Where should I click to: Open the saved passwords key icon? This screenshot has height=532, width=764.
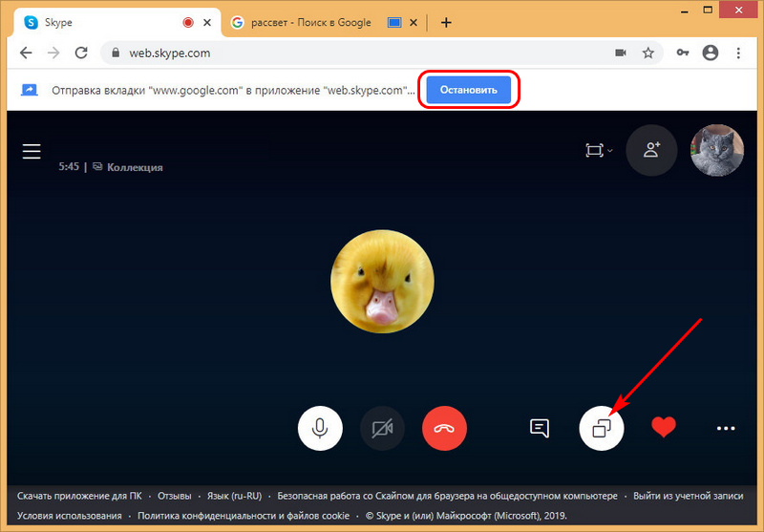pyautogui.click(x=683, y=53)
